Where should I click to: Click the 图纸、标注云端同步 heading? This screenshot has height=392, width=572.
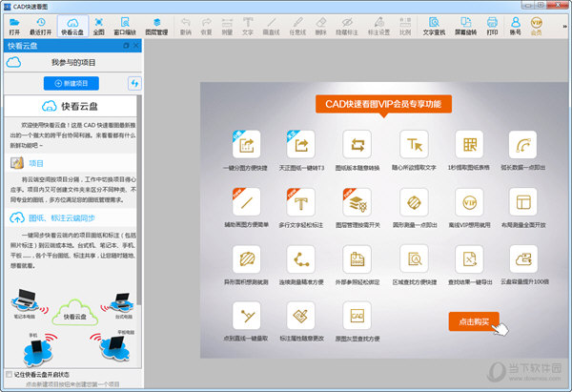click(x=62, y=218)
